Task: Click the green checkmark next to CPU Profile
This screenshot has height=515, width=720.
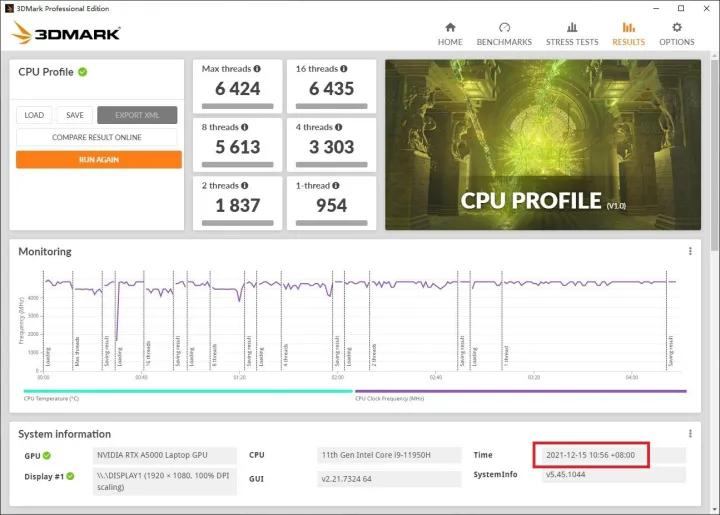Action: pos(83,72)
